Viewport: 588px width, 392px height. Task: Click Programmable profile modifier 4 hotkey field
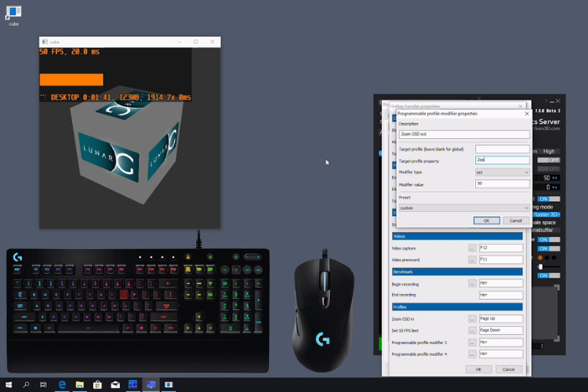[501, 354]
